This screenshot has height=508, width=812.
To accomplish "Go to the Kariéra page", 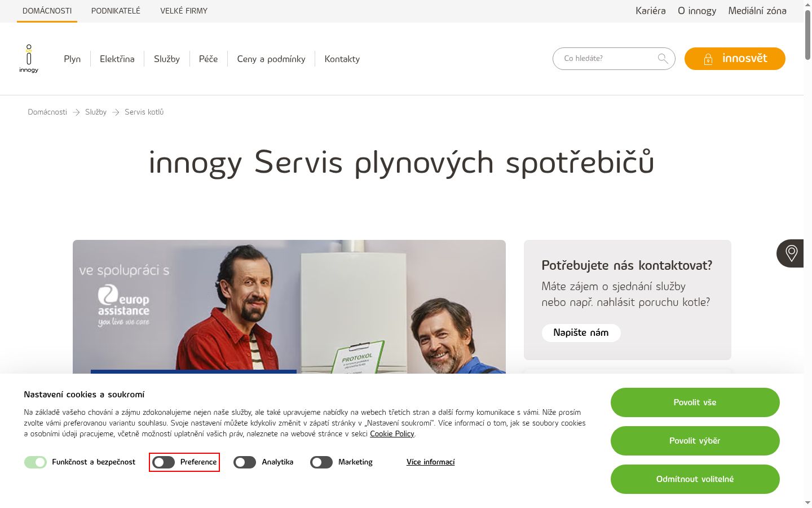I will point(651,11).
